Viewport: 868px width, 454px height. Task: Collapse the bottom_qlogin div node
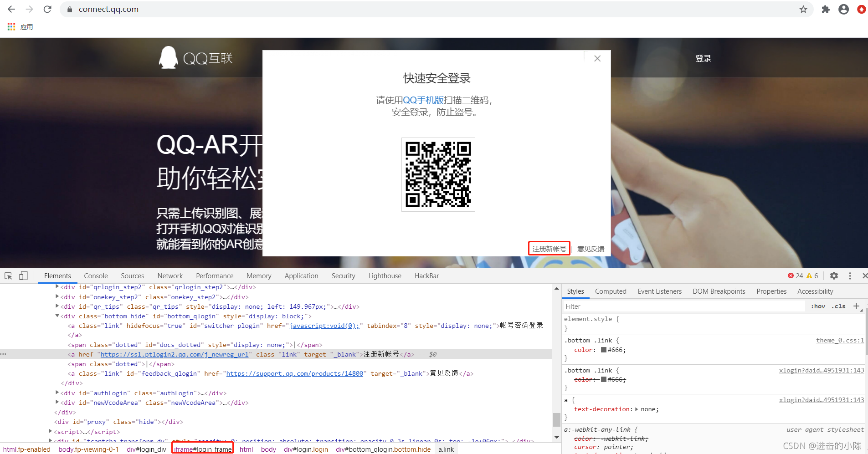point(57,316)
